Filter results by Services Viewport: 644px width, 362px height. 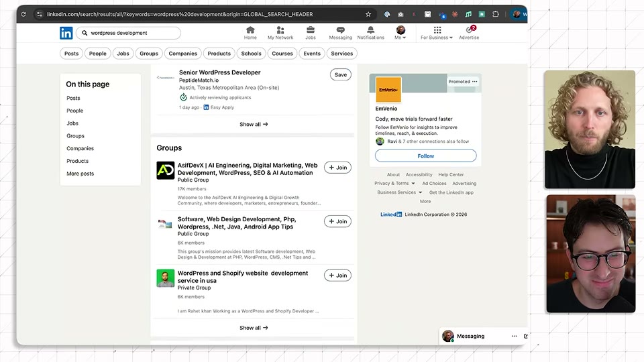(341, 54)
